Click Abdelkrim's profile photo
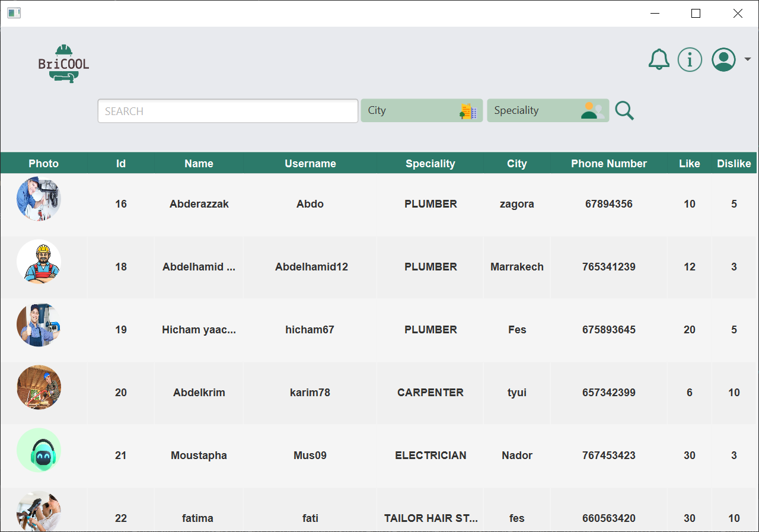Viewport: 759px width, 532px height. click(x=39, y=388)
